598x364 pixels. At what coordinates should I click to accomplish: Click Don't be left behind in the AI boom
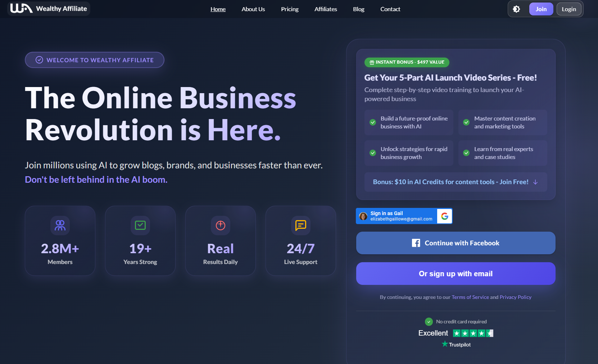96,179
